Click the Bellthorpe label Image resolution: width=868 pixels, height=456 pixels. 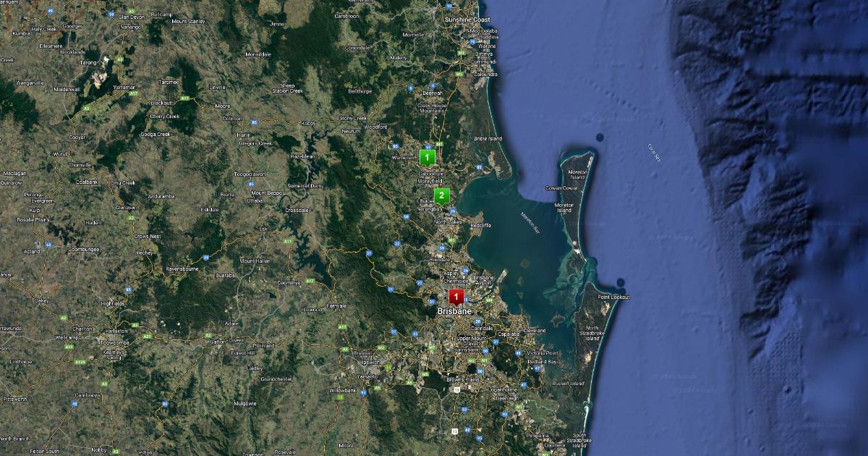coord(359,91)
